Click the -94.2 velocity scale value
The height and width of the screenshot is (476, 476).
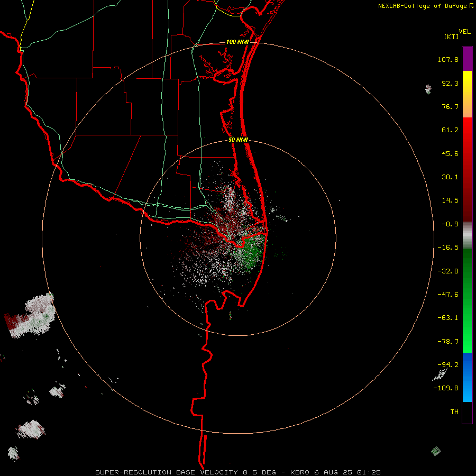[448, 365]
